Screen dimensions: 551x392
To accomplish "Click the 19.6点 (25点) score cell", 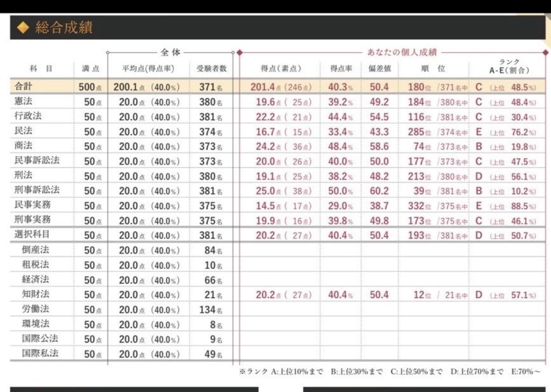I will point(284,102).
